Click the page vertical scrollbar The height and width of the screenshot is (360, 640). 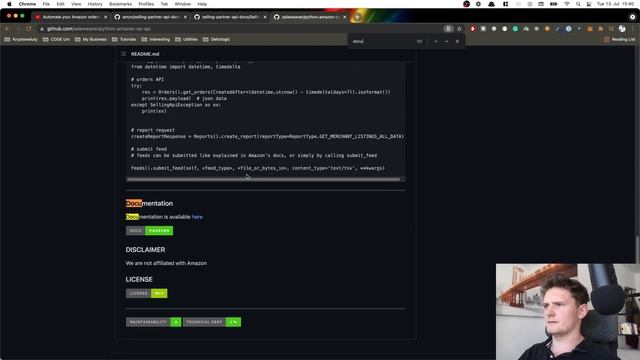pyautogui.click(x=637, y=249)
